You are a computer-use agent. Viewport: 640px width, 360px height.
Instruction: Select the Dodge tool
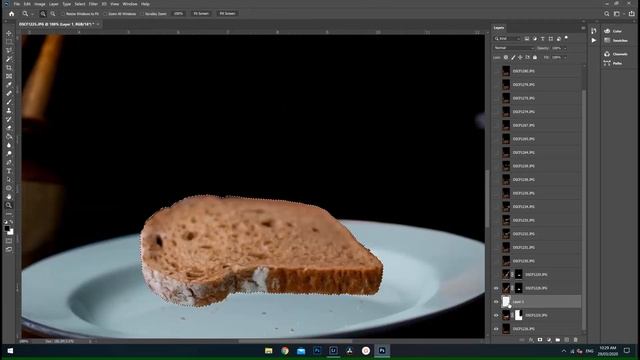9,153
